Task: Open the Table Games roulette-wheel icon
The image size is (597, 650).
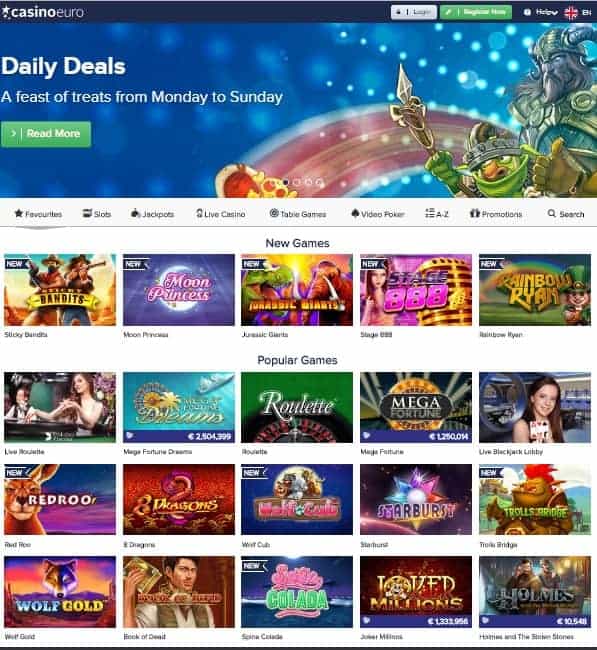Action: pos(274,213)
